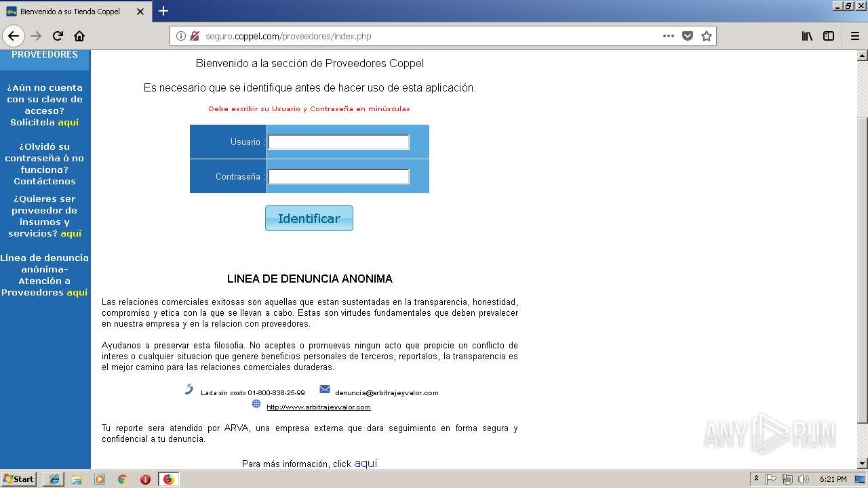
Task: Click the browser Forward arrow button
Action: [x=36, y=36]
